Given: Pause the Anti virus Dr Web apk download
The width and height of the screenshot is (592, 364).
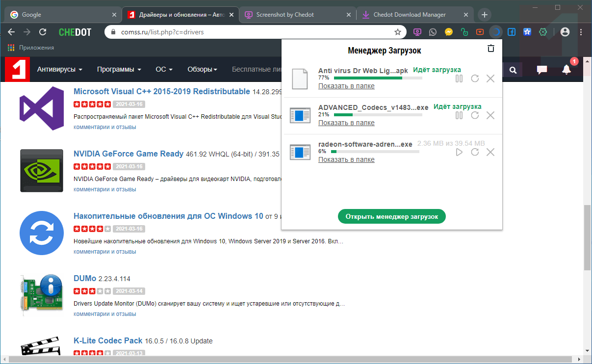Looking at the screenshot, I should (459, 78).
